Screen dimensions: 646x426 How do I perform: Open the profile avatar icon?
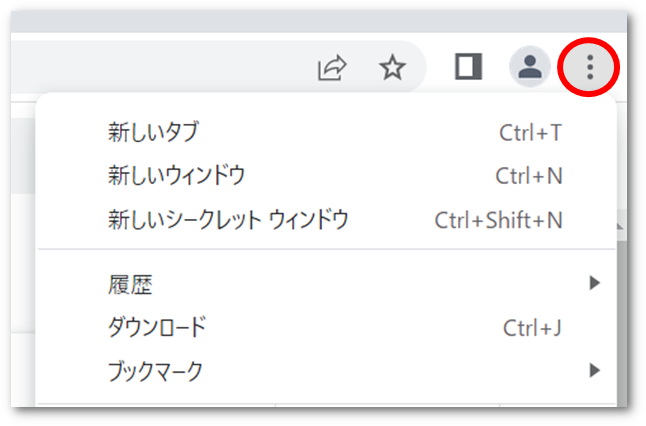point(529,66)
